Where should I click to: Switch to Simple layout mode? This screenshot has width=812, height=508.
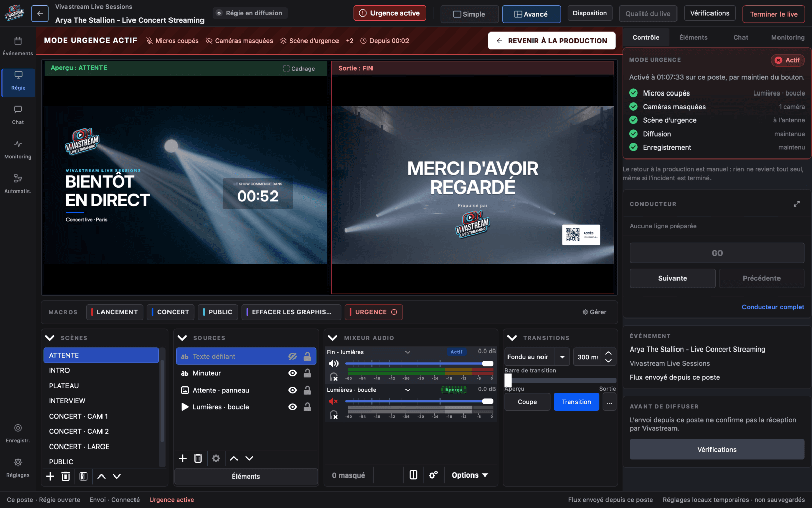(469, 14)
